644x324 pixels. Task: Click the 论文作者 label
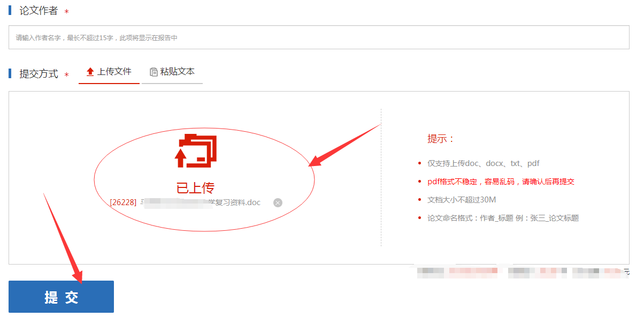point(39,11)
